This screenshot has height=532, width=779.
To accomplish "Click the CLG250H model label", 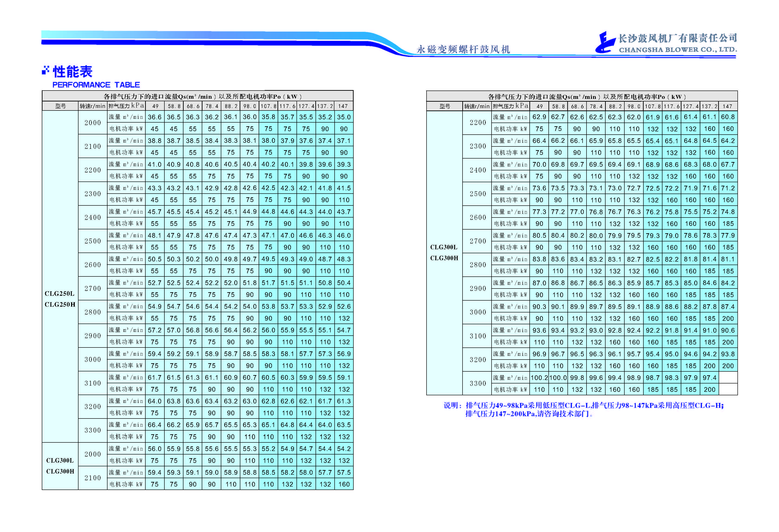I will pyautogui.click(x=60, y=305).
